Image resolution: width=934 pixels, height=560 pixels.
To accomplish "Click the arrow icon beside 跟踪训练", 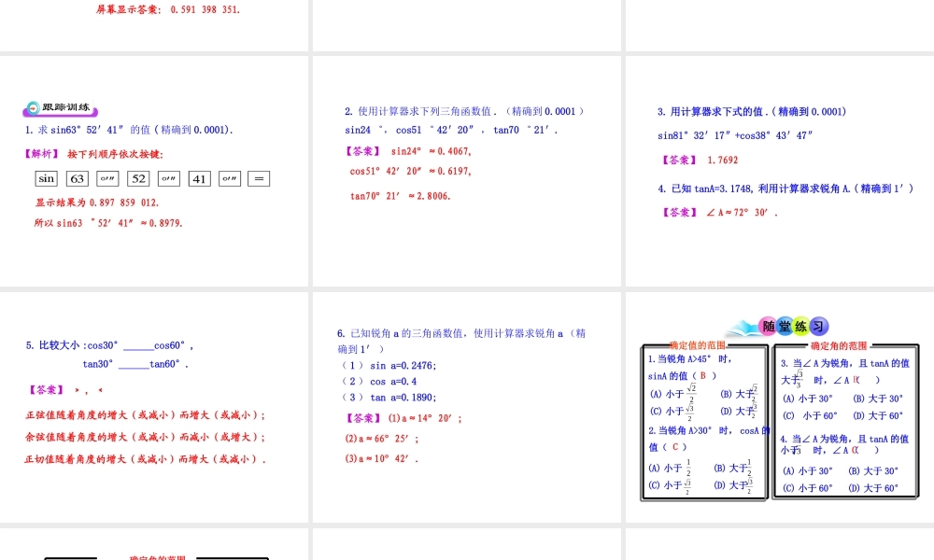I will click(33, 108).
